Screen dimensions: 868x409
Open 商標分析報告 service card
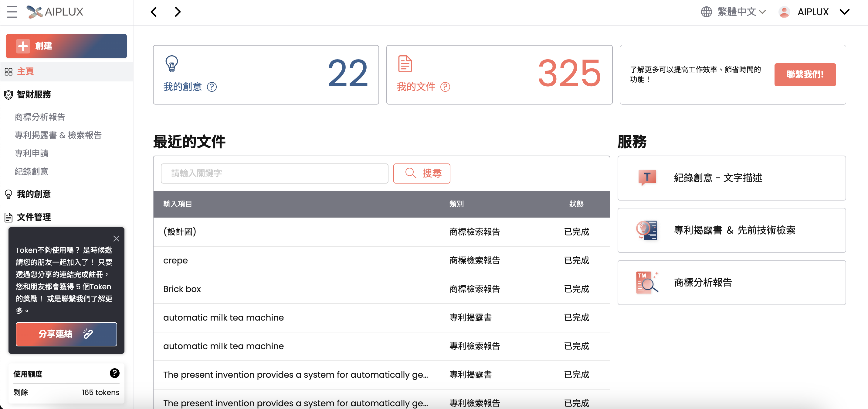731,283
